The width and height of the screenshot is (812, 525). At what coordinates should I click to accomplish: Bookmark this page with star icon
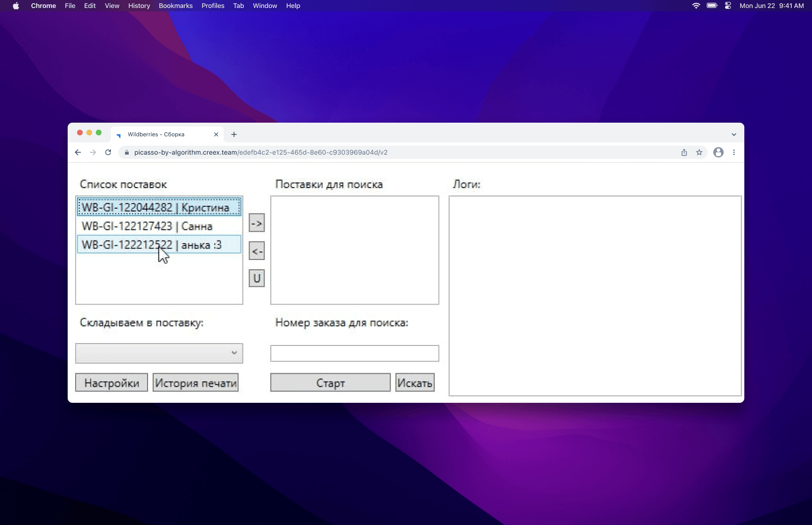699,152
